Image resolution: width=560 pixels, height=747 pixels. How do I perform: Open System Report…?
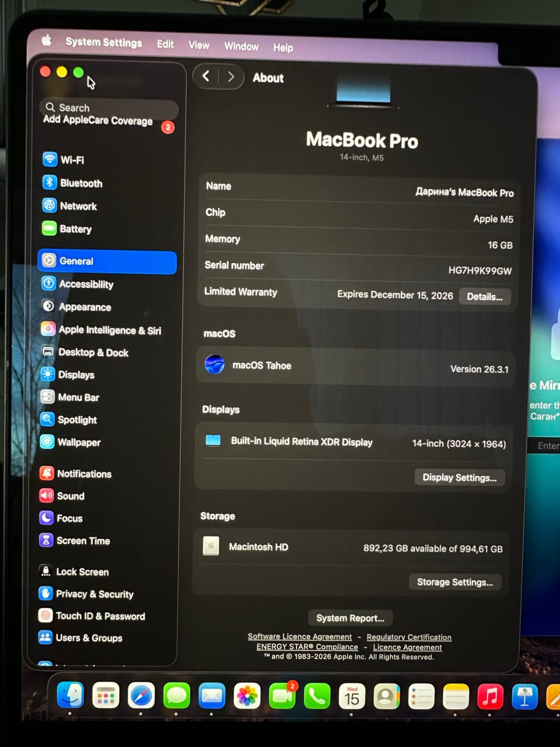point(350,618)
